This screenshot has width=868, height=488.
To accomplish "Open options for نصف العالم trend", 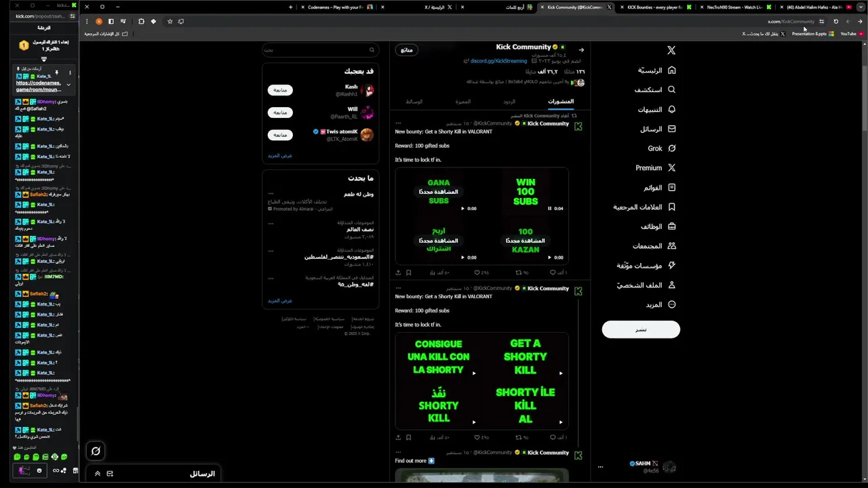I will 271,223.
